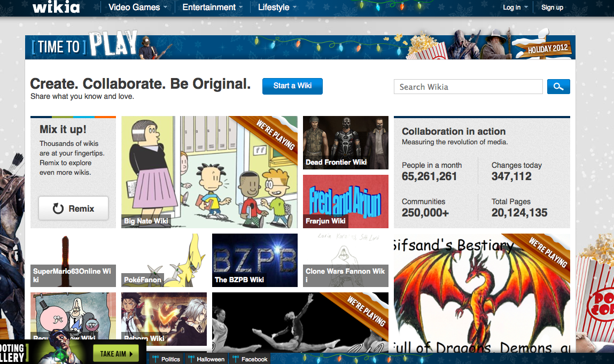The width and height of the screenshot is (614, 364).
Task: Select the Frarjun Wiki tile
Action: [x=346, y=202]
